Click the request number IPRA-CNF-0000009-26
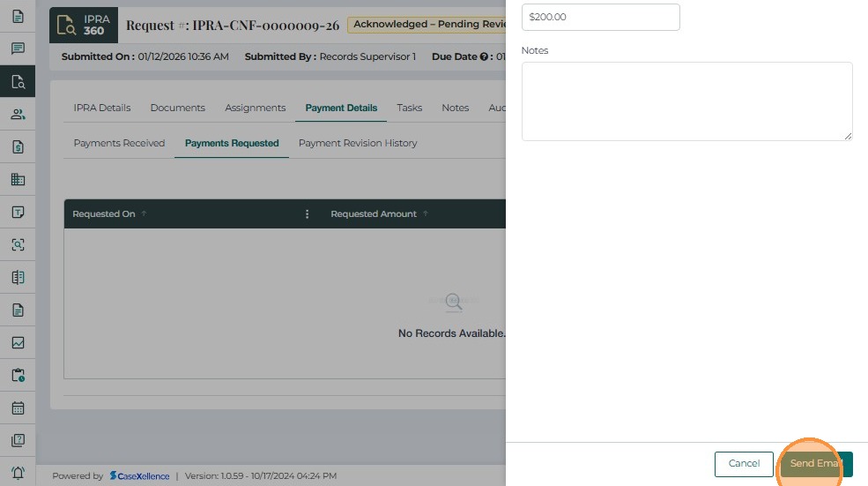Screen dimensions: 868x486 (266, 26)
